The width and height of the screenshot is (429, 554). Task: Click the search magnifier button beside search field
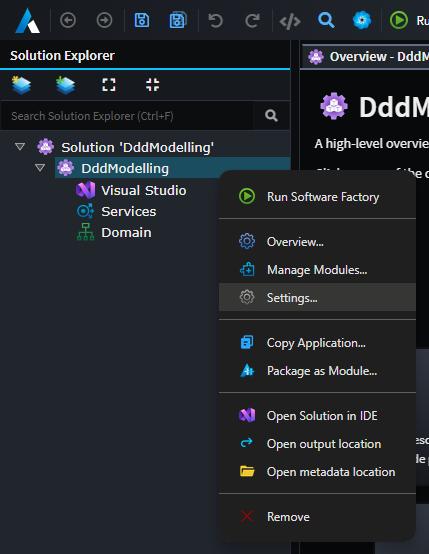pos(271,116)
